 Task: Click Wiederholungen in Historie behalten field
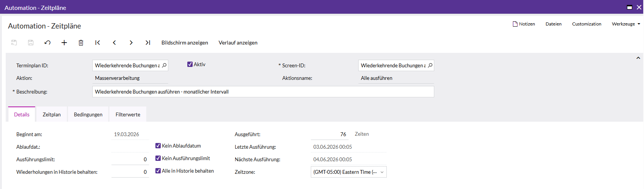coord(130,172)
